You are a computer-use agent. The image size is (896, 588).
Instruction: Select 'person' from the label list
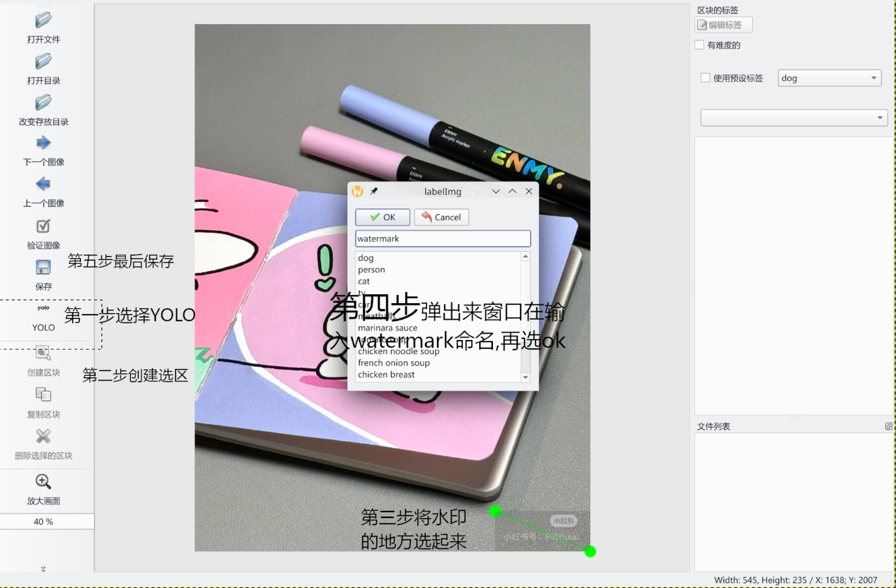pos(372,270)
